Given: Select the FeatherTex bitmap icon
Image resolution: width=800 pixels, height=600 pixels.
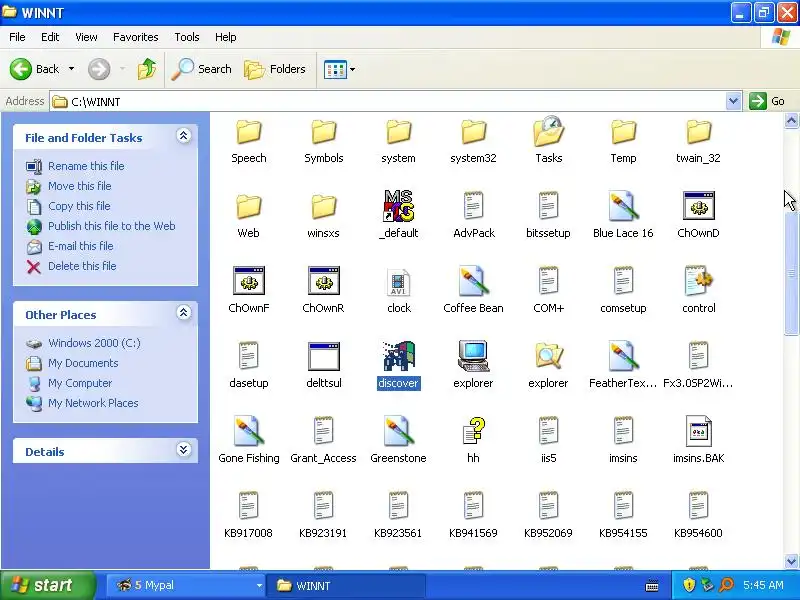Looking at the screenshot, I should 623,356.
